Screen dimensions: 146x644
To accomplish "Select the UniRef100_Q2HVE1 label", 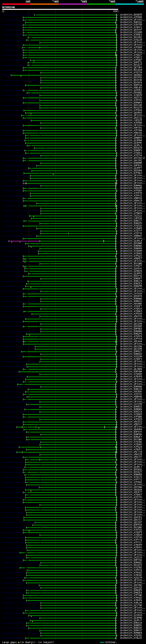I will pos(131,90).
